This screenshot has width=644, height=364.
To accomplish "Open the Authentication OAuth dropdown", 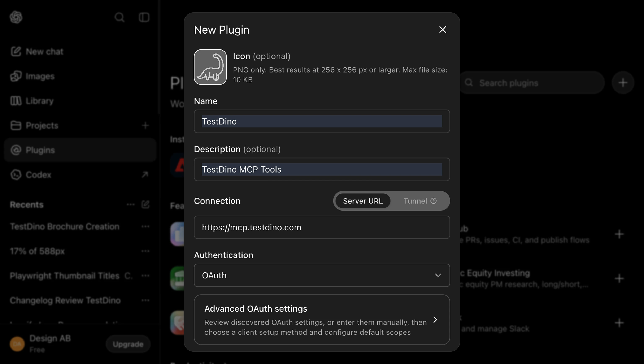I will (322, 275).
